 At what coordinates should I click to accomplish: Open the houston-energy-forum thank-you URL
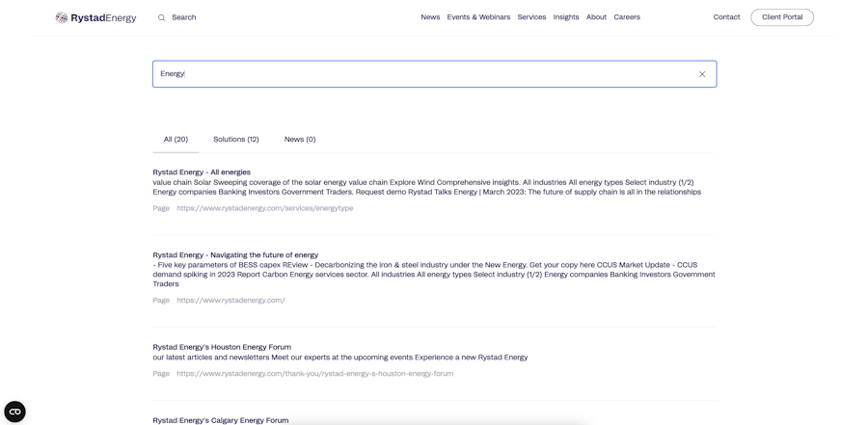click(x=315, y=374)
